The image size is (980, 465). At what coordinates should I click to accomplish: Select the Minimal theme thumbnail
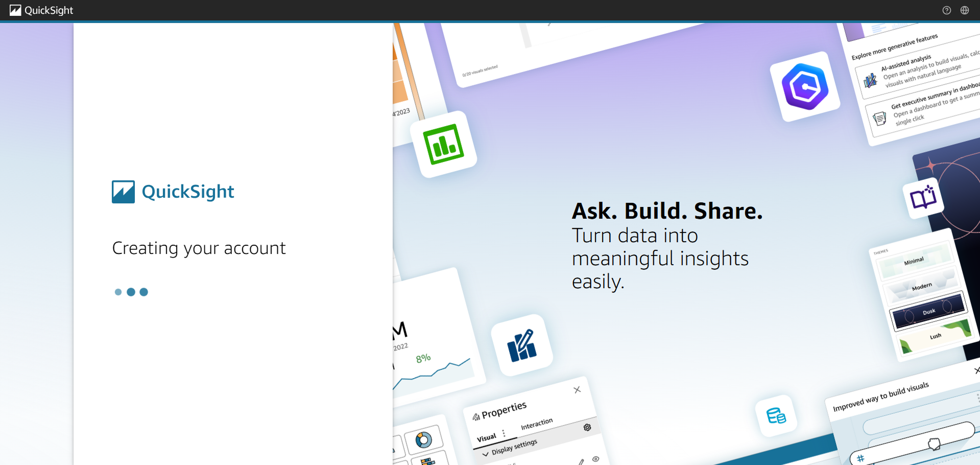[x=914, y=261]
